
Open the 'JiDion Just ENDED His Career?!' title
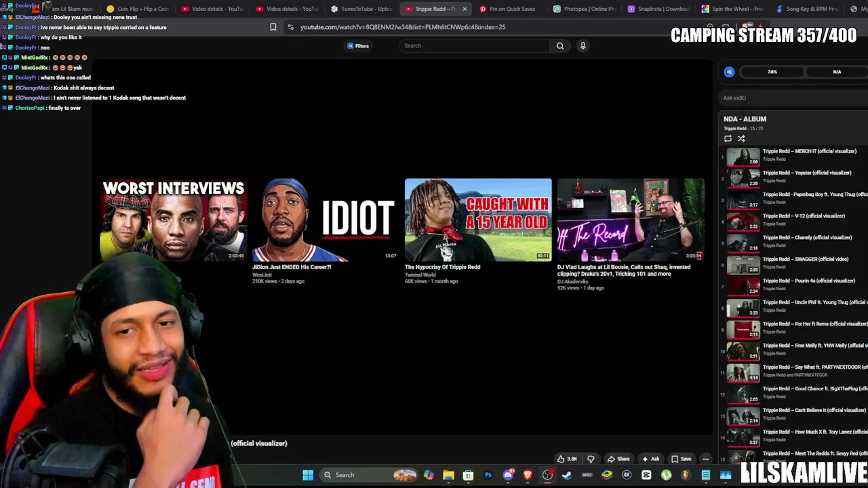[x=292, y=267]
